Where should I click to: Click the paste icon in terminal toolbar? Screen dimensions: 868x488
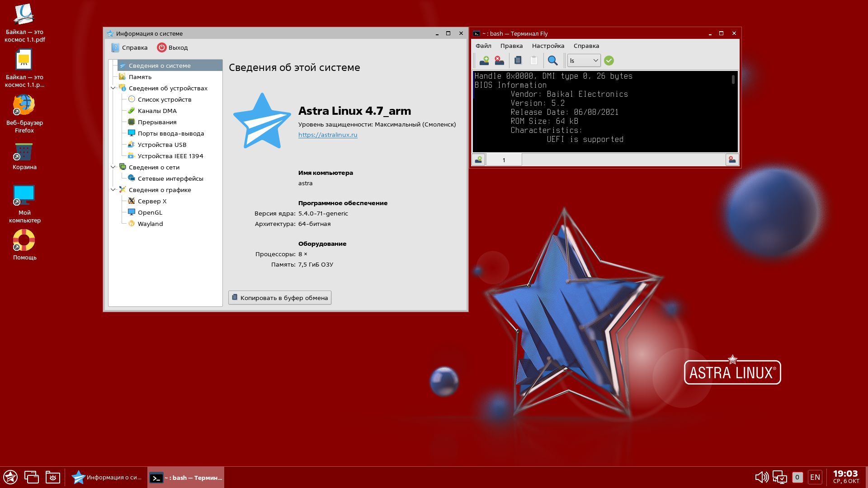pos(534,61)
